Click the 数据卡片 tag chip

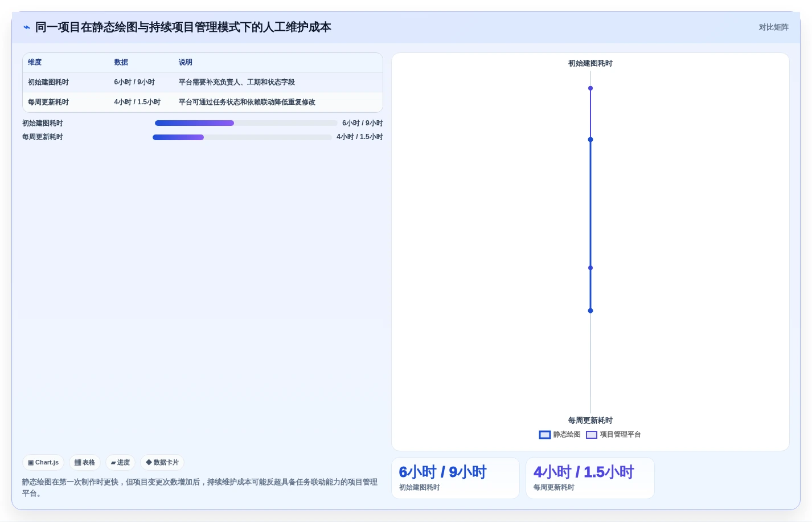pyautogui.click(x=162, y=463)
